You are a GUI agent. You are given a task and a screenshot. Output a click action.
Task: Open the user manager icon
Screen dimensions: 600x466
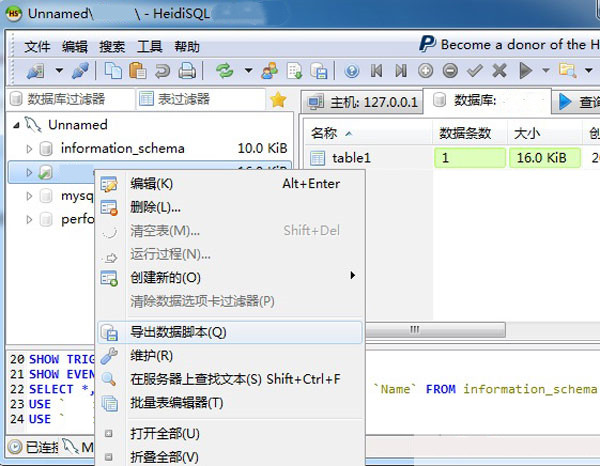[270, 71]
